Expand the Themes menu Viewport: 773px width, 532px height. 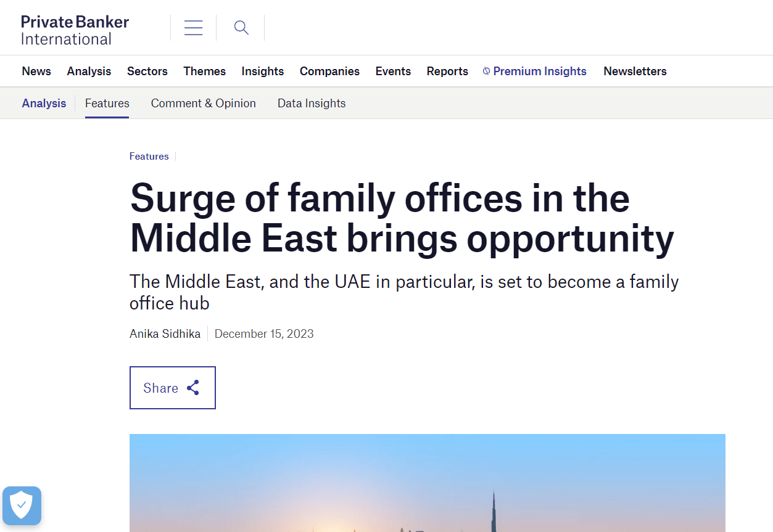204,72
